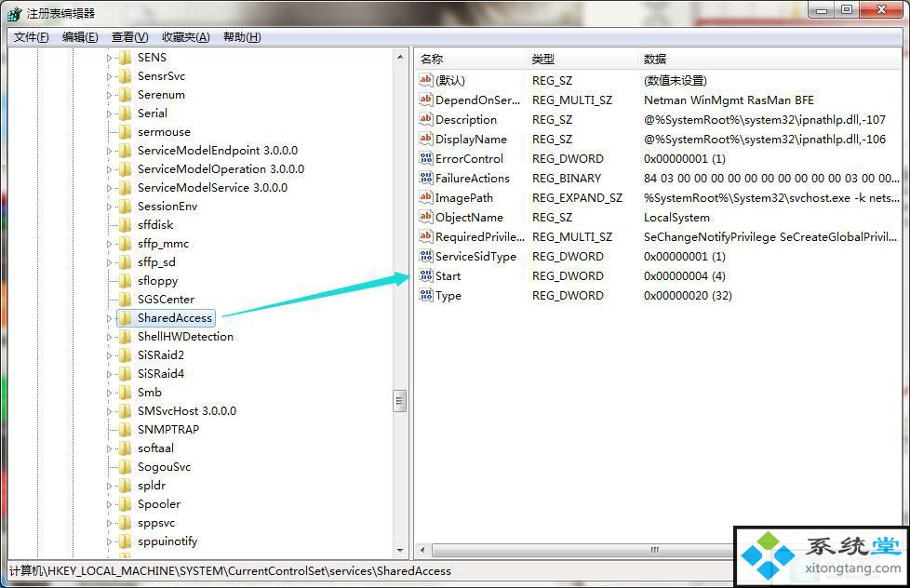Expand the Serial tree node
The height and width of the screenshot is (588, 910).
point(109,114)
